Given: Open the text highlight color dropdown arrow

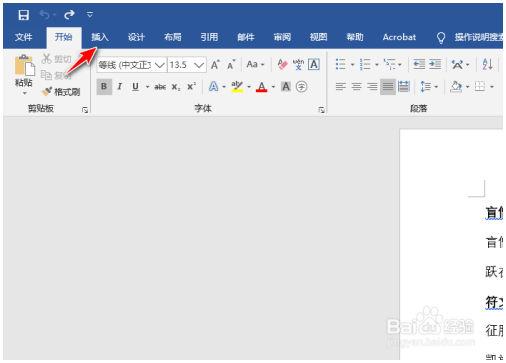Looking at the screenshot, I should [x=249, y=87].
